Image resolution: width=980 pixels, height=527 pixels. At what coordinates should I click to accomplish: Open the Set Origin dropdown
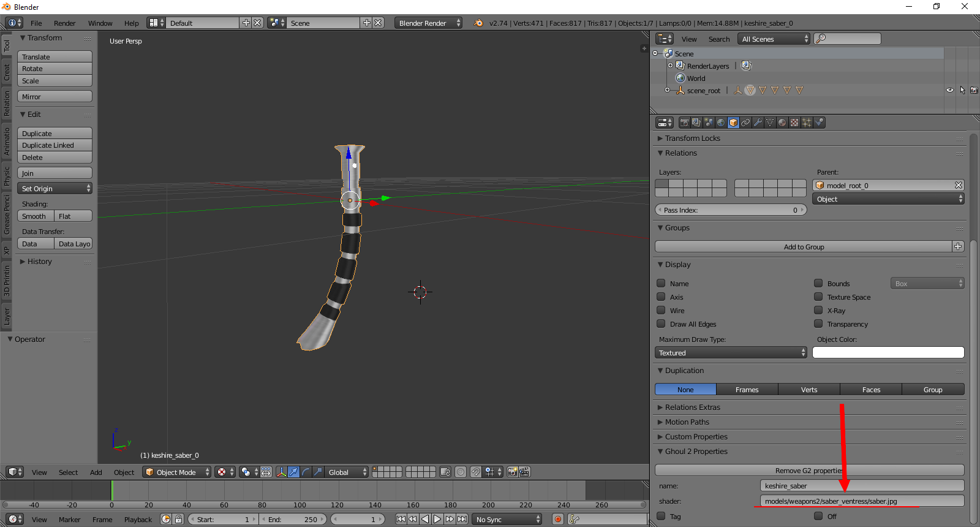pyautogui.click(x=55, y=188)
